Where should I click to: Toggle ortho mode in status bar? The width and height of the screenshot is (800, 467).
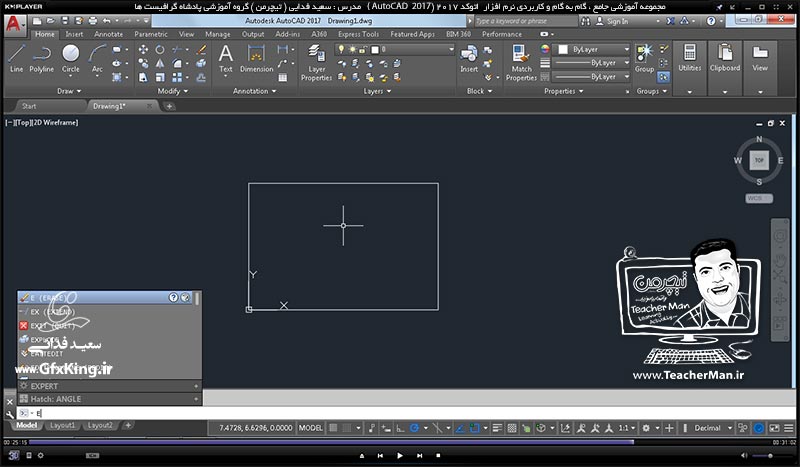pyautogui.click(x=400, y=428)
